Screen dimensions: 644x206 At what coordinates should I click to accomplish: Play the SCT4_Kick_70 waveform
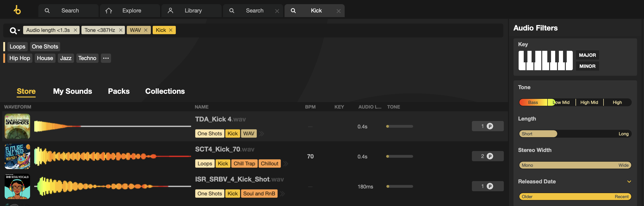pyautogui.click(x=112, y=156)
